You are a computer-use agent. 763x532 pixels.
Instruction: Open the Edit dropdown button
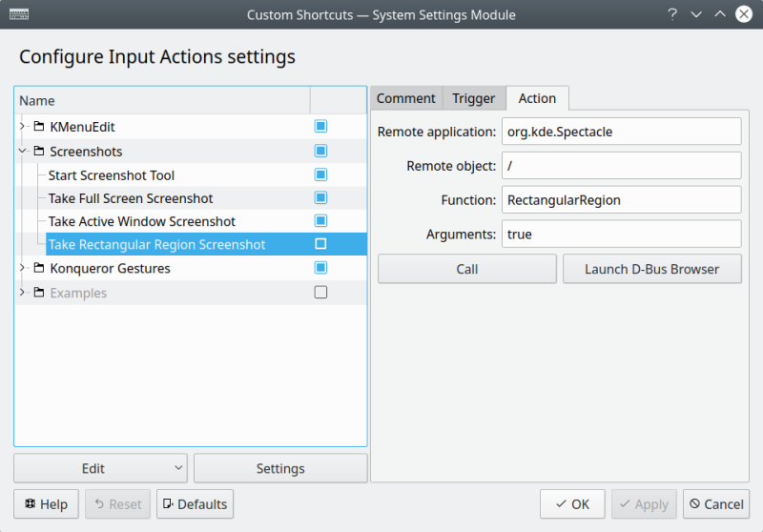tap(100, 468)
